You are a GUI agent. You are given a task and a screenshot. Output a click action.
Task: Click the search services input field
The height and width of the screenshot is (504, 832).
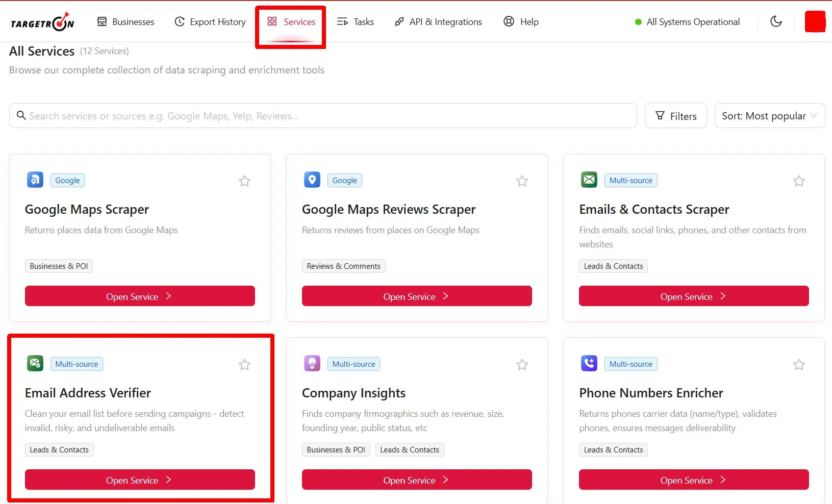323,116
